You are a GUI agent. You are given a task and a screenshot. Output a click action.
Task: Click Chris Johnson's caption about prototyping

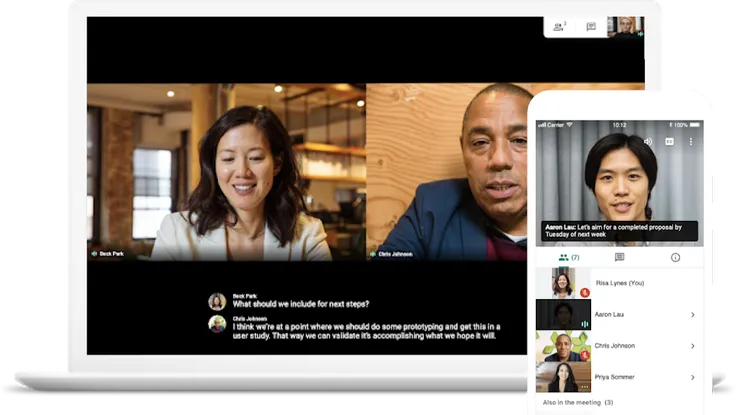(x=366, y=331)
